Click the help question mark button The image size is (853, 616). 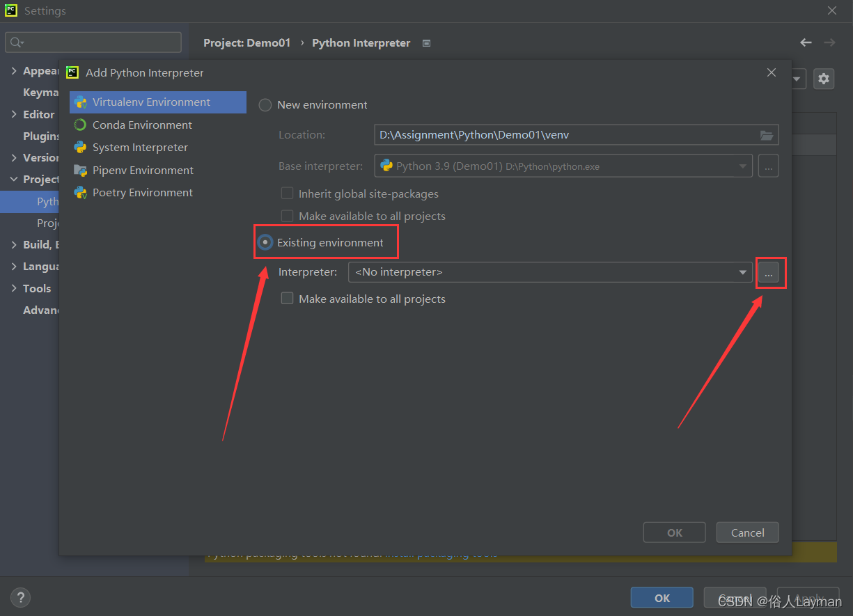pyautogui.click(x=21, y=597)
